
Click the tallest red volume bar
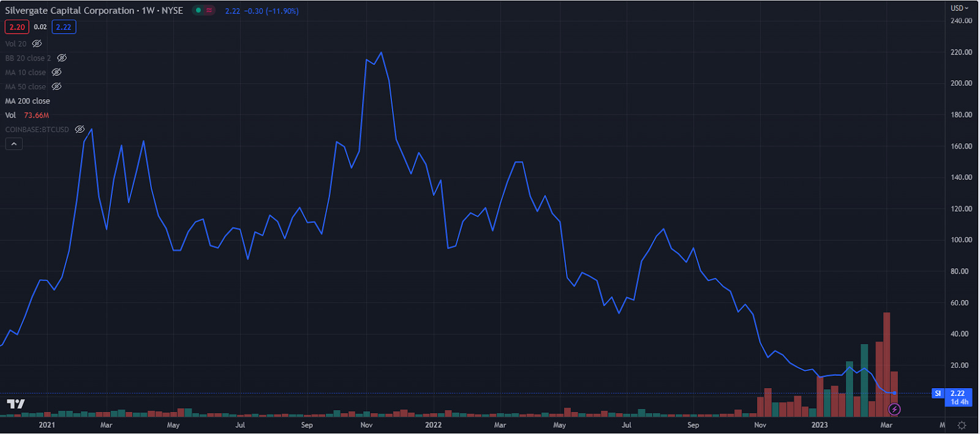tap(886, 364)
